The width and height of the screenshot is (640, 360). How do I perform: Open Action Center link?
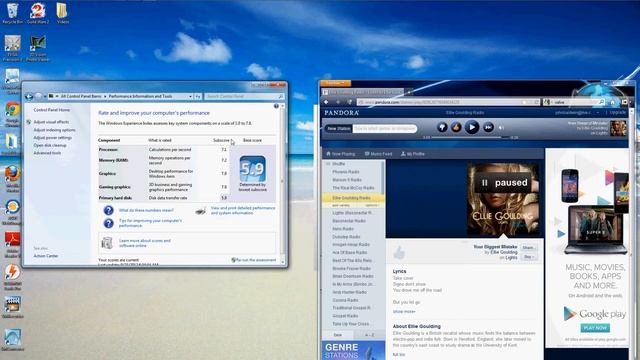[x=46, y=256]
